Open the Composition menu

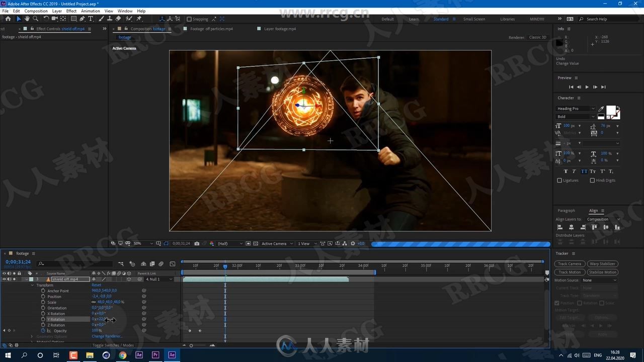(36, 11)
